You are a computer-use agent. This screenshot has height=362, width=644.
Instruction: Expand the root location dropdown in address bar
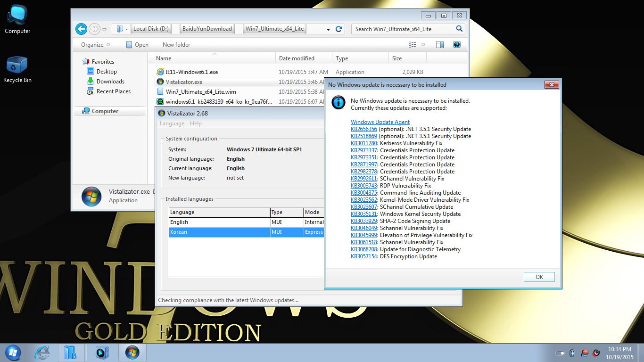coord(126,29)
